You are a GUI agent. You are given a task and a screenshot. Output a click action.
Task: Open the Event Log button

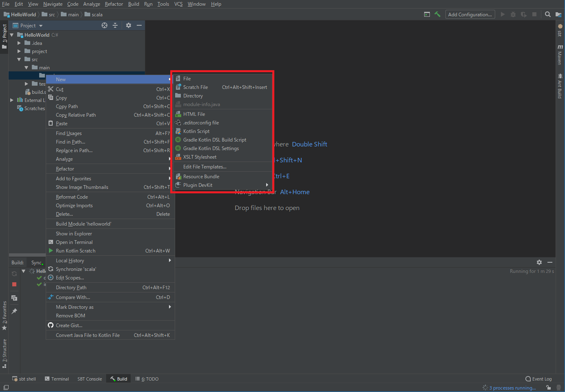(538, 379)
